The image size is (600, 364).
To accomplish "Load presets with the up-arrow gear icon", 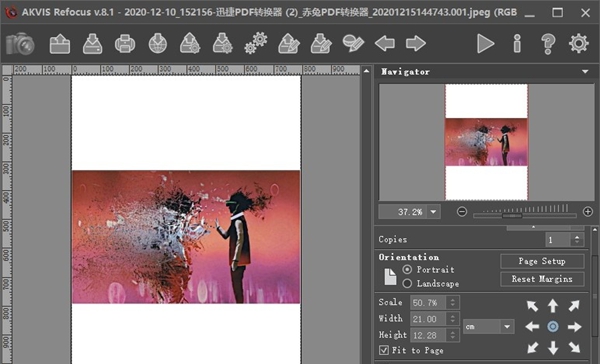I will click(190, 44).
